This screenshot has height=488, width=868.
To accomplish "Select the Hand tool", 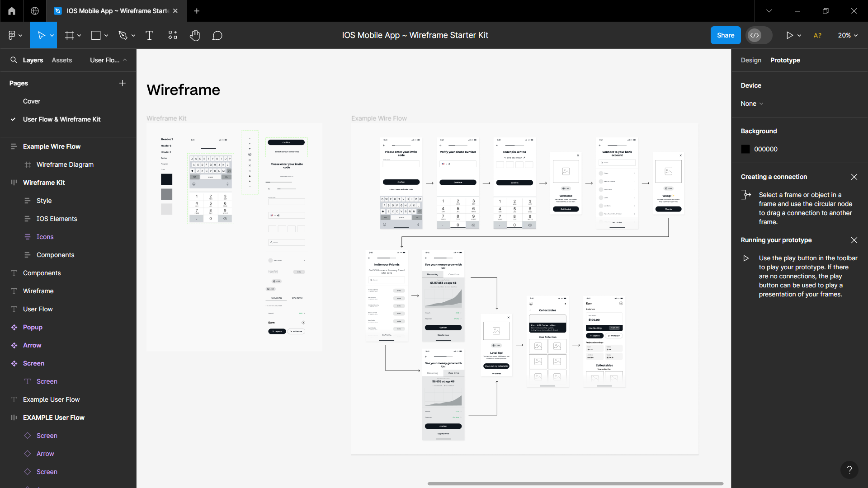I will [195, 35].
